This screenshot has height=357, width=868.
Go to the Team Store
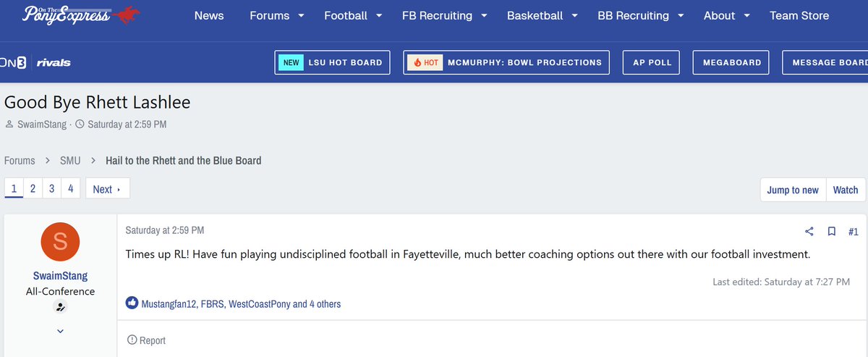click(799, 16)
